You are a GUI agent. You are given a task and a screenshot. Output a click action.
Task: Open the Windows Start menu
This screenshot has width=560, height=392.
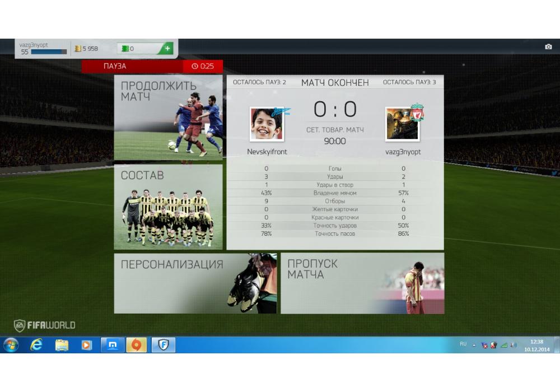click(11, 345)
